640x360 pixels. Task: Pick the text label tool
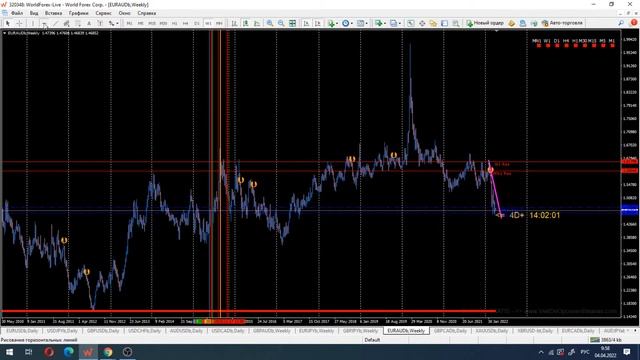(x=100, y=23)
